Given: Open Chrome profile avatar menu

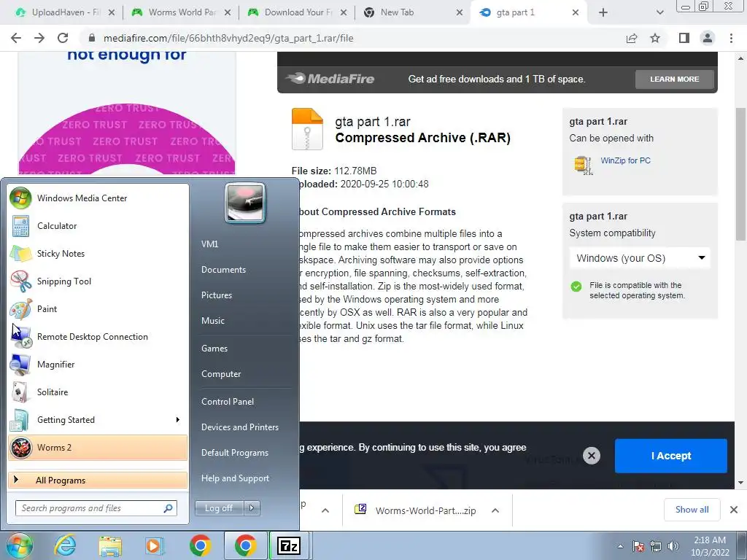Looking at the screenshot, I should [708, 38].
